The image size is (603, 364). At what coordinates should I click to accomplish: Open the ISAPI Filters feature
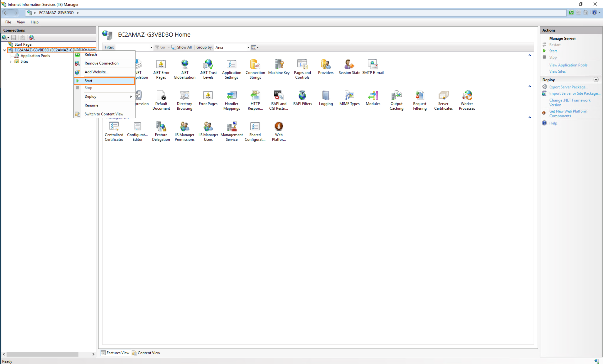(x=302, y=98)
